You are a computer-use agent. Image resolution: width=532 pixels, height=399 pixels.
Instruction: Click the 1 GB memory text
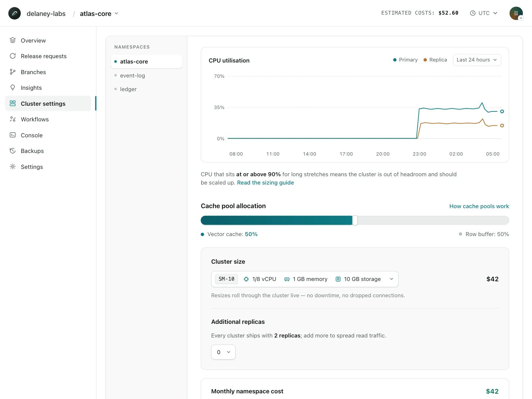click(x=310, y=279)
